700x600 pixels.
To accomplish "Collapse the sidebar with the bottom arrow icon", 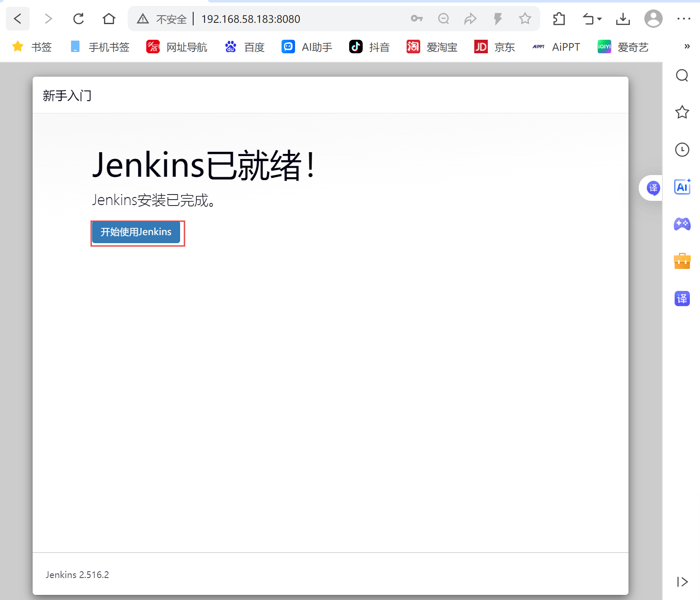I will click(x=682, y=582).
